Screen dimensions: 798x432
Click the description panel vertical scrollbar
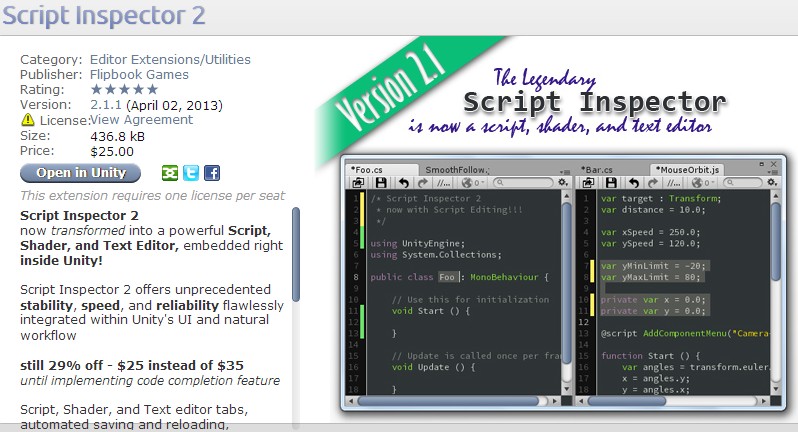click(x=296, y=254)
